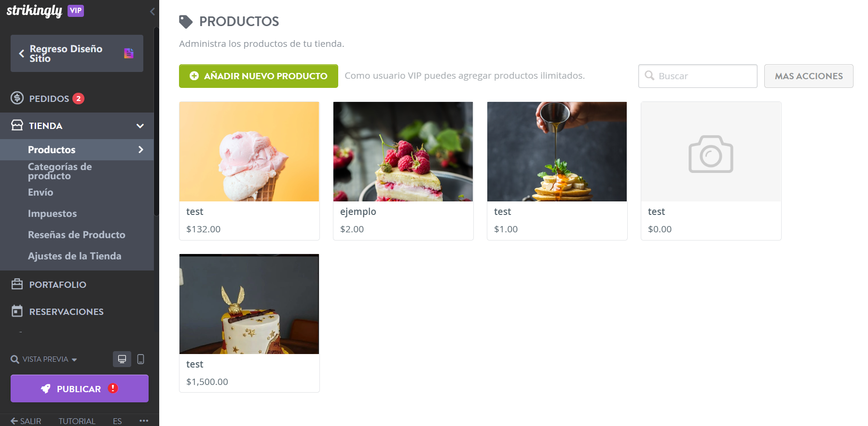The width and height of the screenshot is (868, 426).
Task: Open the Pedidos dollar icon
Action: pos(17,98)
